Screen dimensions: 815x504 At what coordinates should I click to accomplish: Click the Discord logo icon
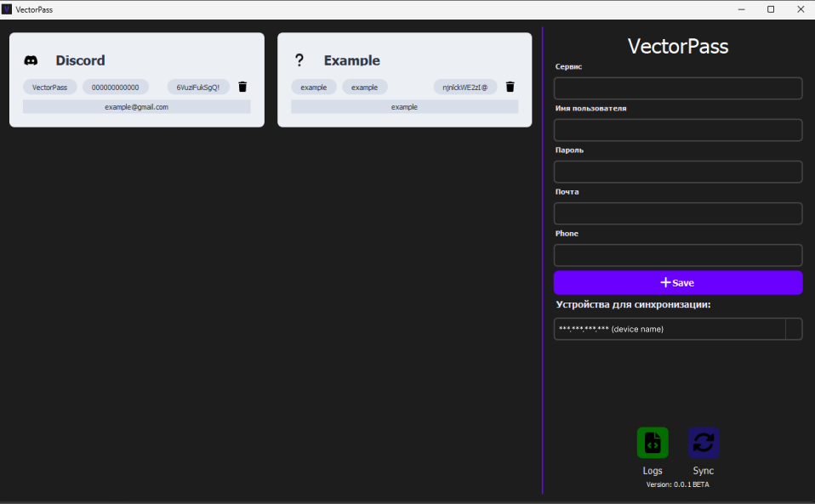31,60
